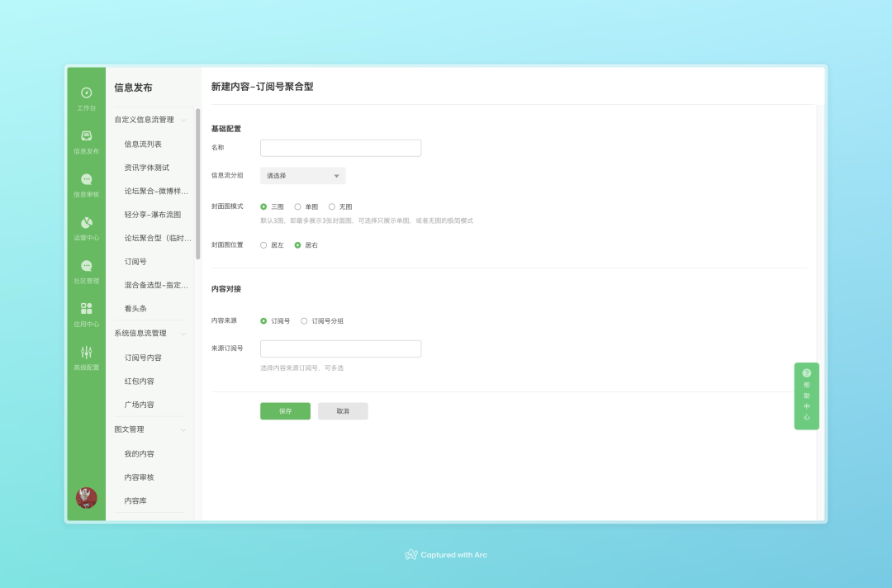This screenshot has height=588, width=892.
Task: Select 订阅号 content source radio
Action: [x=263, y=321]
